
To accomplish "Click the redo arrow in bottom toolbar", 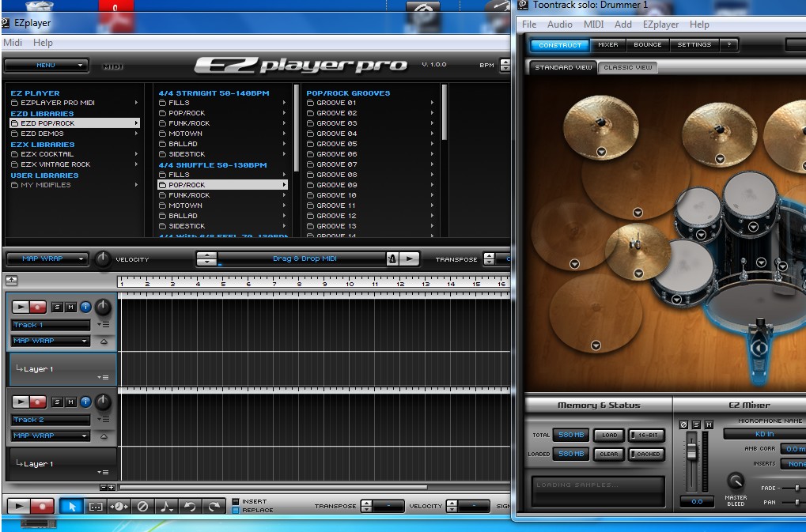I will click(214, 506).
